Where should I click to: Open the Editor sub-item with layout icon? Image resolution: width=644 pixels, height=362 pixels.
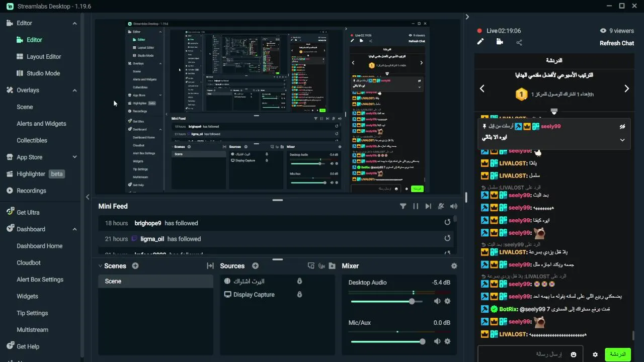[29, 40]
